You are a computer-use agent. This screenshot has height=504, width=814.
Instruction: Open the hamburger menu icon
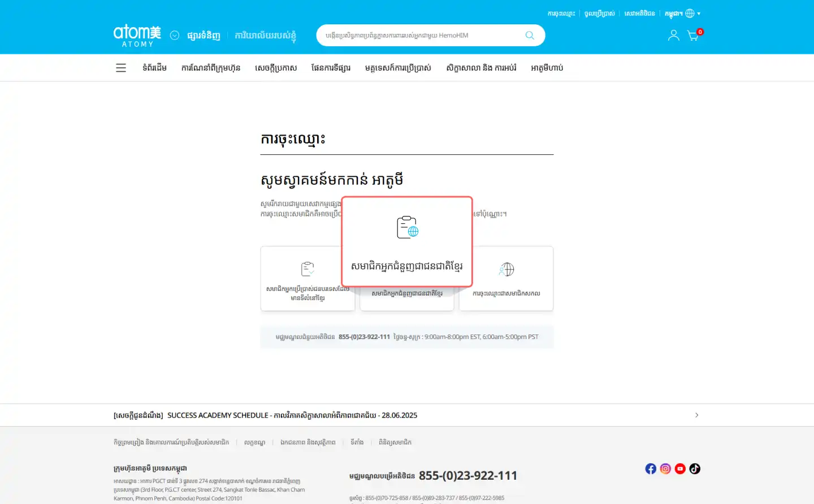[120, 68]
